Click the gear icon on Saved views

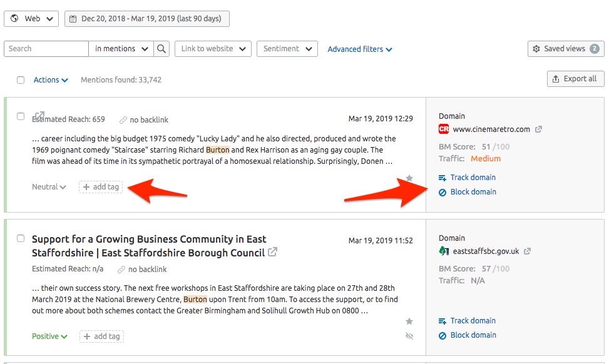point(536,49)
